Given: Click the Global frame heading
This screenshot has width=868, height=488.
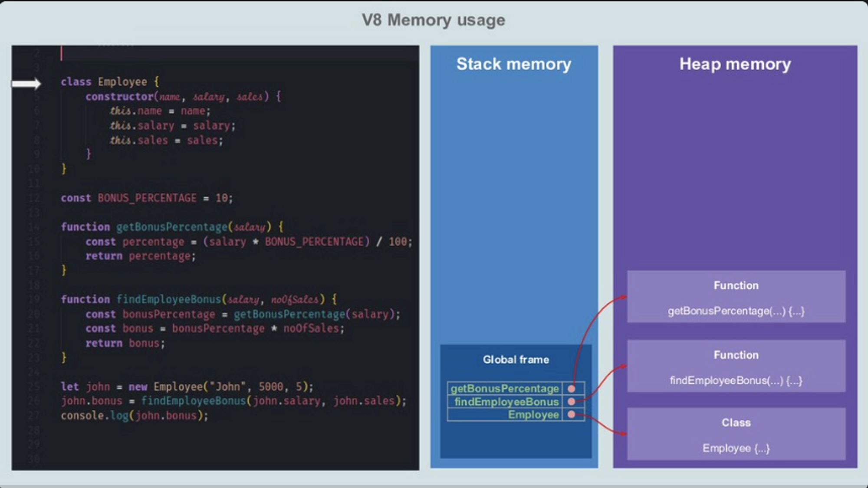Looking at the screenshot, I should click(x=516, y=360).
